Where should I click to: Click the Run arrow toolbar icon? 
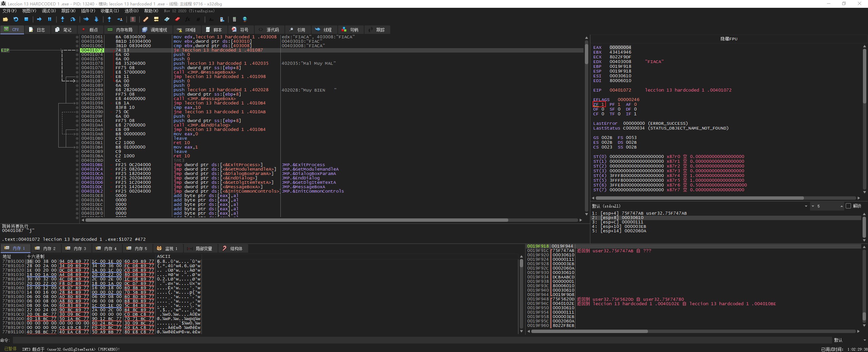point(39,19)
